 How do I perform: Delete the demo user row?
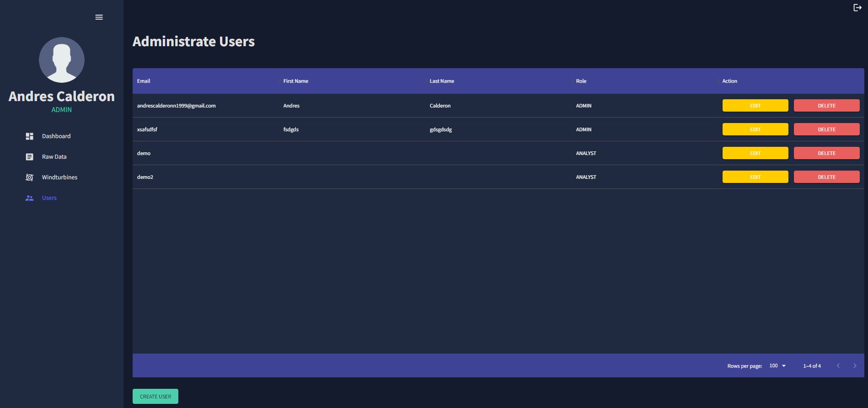(826, 153)
